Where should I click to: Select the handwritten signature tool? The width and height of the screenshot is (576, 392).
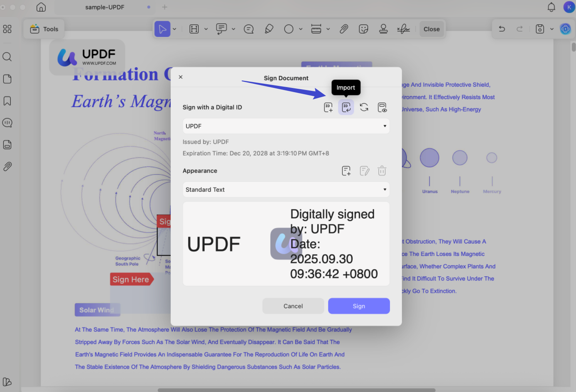click(x=403, y=29)
